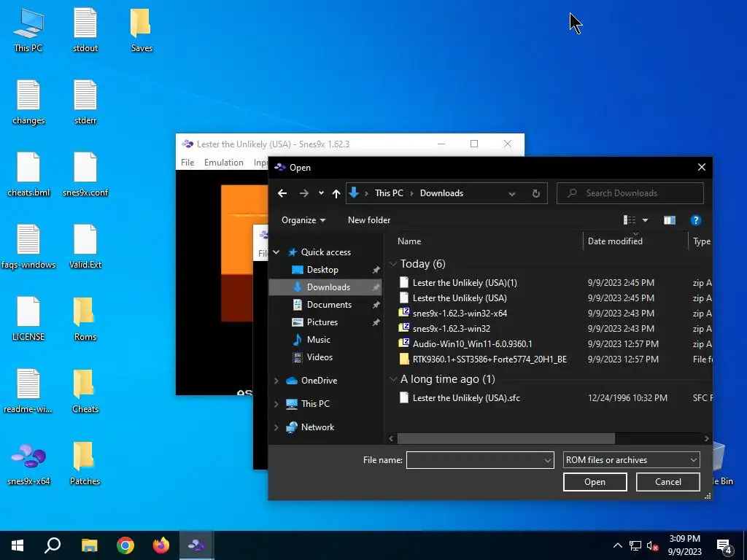The width and height of the screenshot is (747, 560).
Task: Go back in Open dialog
Action: click(282, 192)
